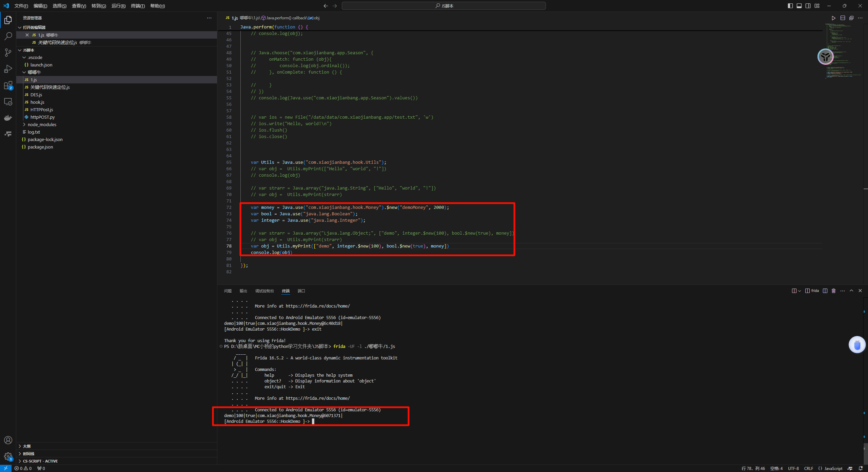Open hook.js in the explorer
Viewport: 868px width, 472px height.
click(x=37, y=102)
